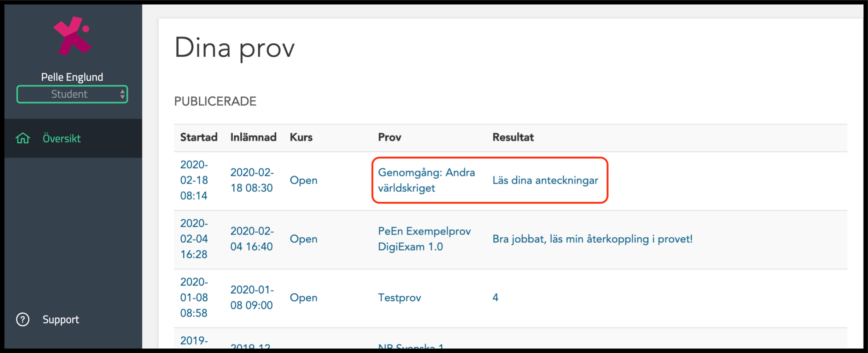
Task: Open Genomgång: Andra världskriget exam
Action: (426, 180)
